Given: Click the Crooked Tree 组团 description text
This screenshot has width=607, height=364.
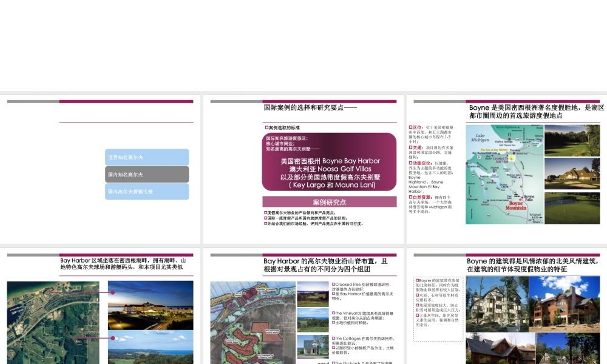Looking at the screenshot, I should pyautogui.click(x=362, y=291).
